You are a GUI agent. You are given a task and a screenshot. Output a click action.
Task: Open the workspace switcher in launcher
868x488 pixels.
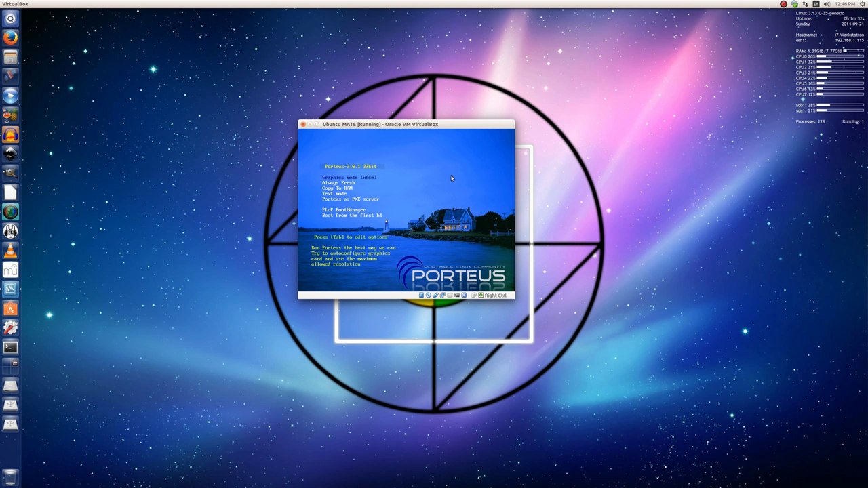(x=10, y=366)
